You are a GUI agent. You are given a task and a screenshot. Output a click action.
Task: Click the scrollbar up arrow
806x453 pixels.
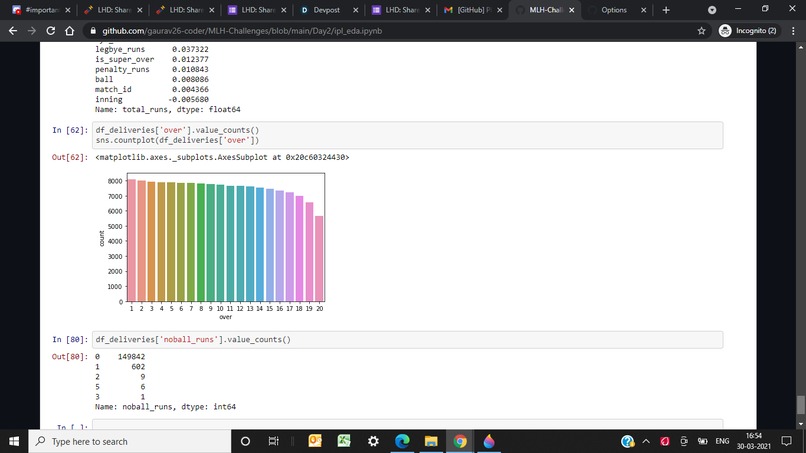(800, 47)
